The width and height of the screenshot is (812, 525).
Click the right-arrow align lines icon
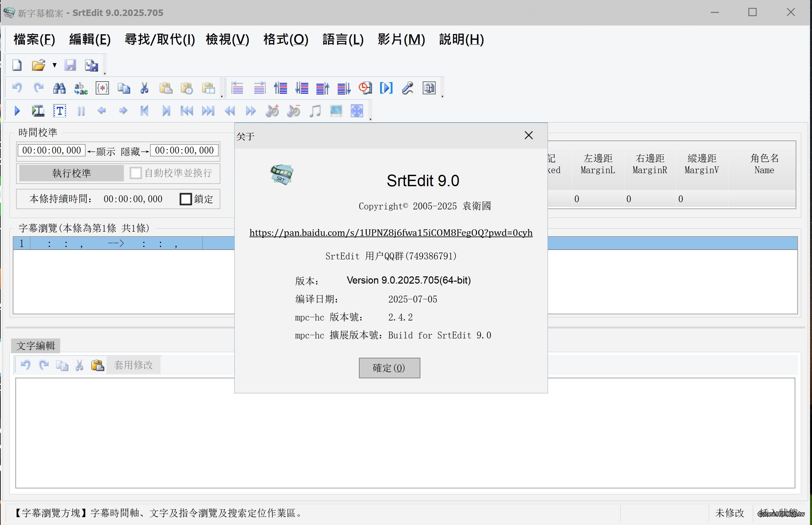(259, 88)
